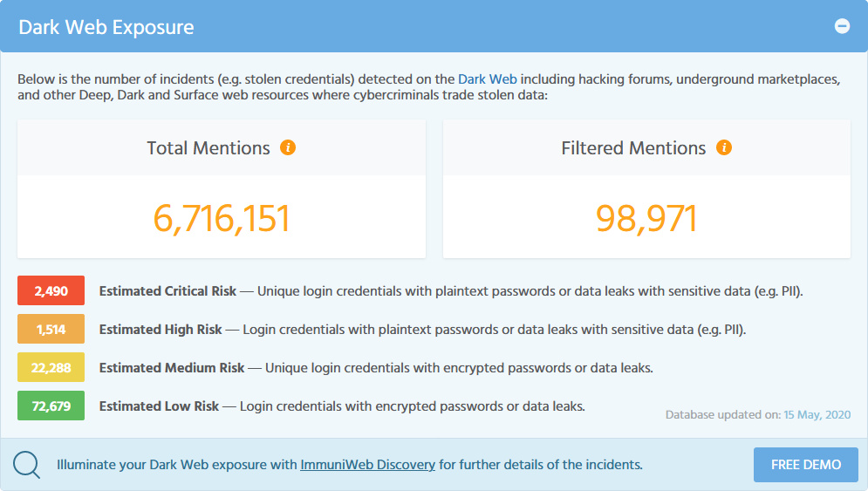Viewport: 868px width, 491px height.
Task: Click the orange 1,514 high risk badge
Action: (x=51, y=329)
